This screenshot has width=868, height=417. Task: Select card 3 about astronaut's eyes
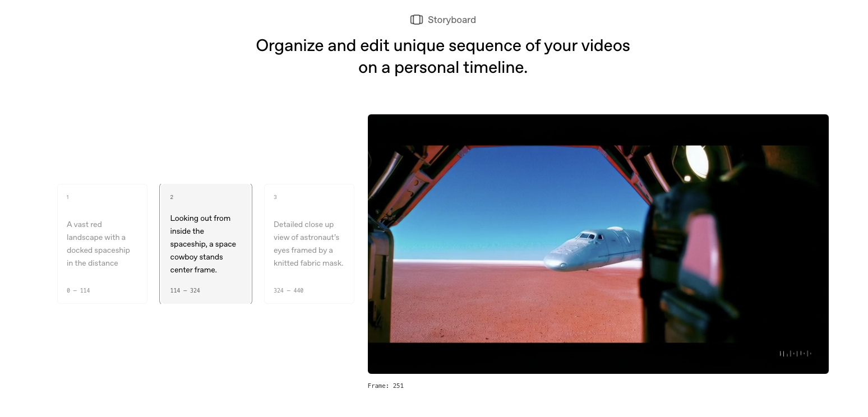[x=309, y=244]
